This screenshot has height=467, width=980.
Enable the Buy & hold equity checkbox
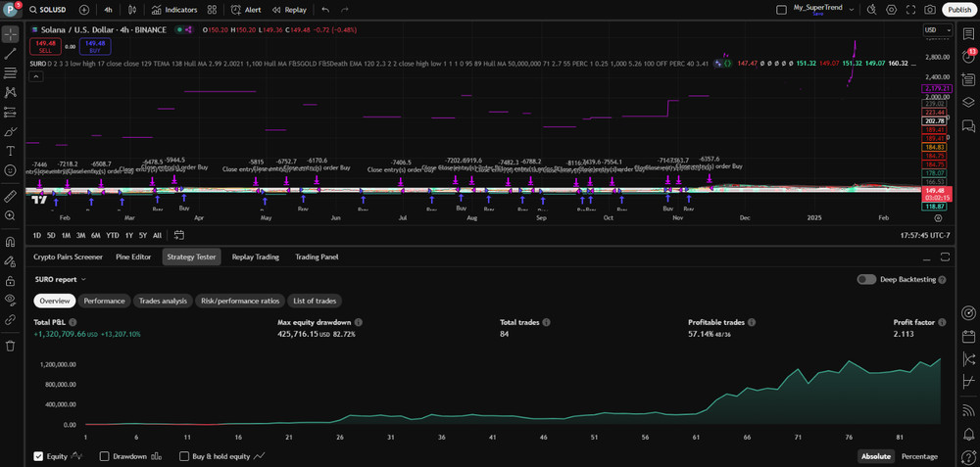pyautogui.click(x=184, y=456)
